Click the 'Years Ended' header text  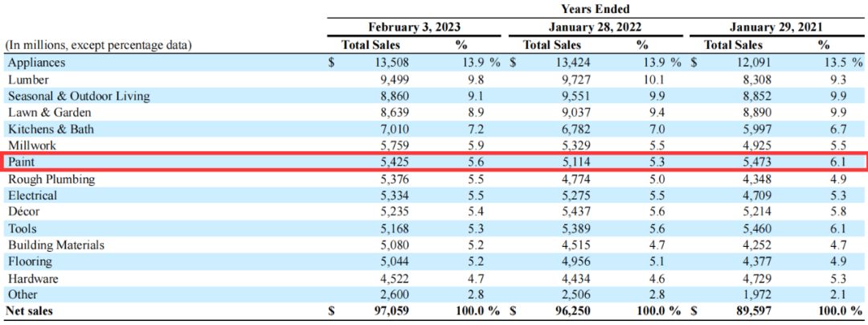(593, 9)
